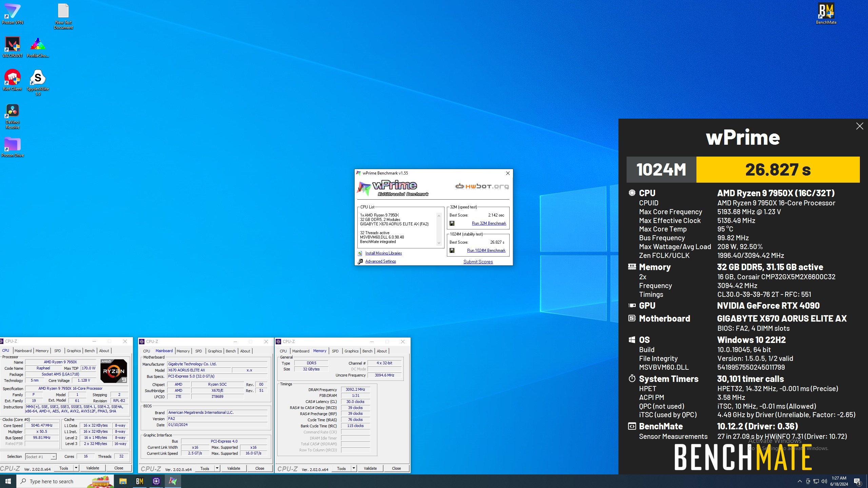
Task: Switch to wPrime in the taskbar
Action: coord(173,481)
